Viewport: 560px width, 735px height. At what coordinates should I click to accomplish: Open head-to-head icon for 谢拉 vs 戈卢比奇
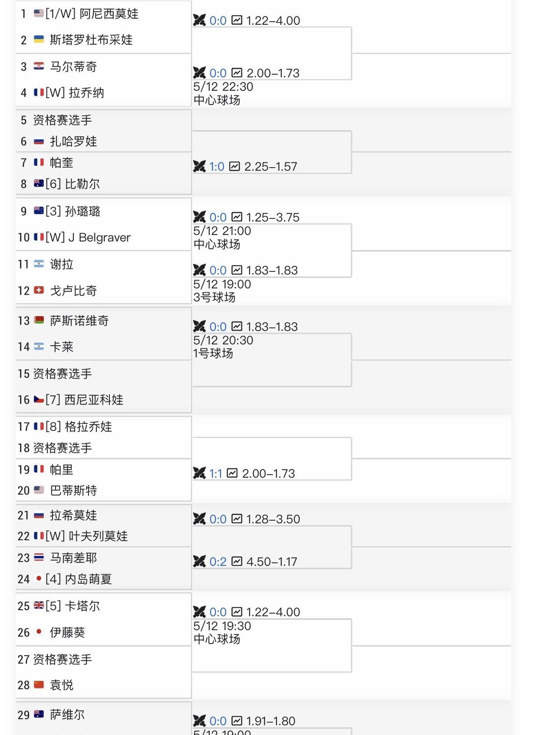coord(199,270)
